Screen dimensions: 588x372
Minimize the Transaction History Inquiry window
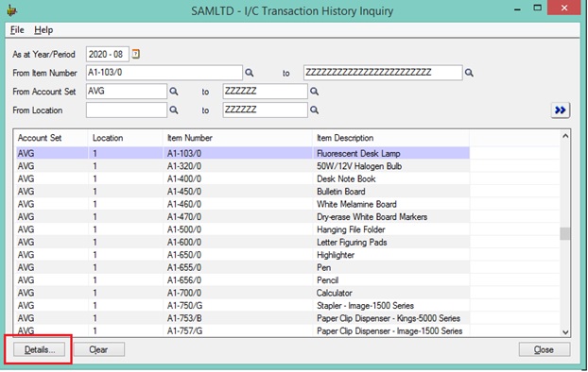[517, 9]
